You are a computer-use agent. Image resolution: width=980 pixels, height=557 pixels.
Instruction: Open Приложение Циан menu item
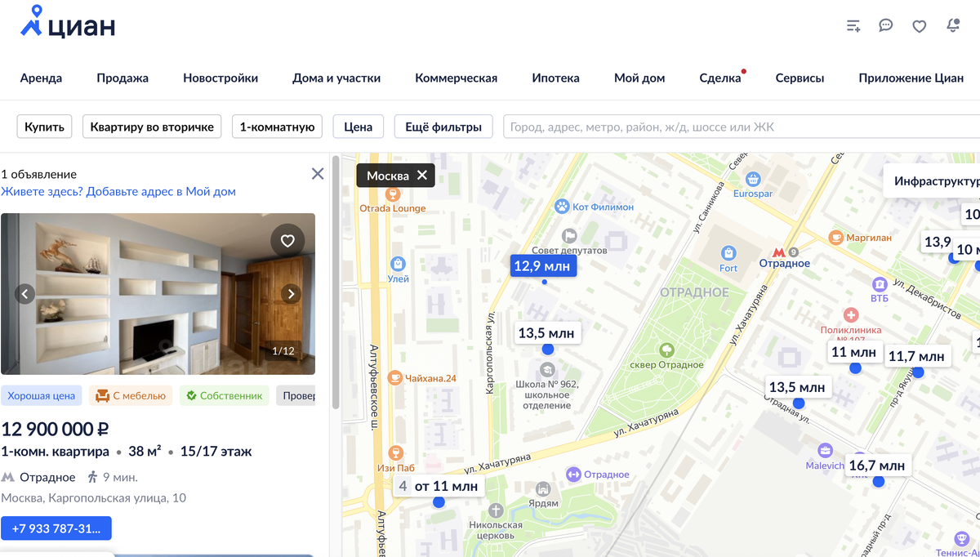(x=911, y=78)
